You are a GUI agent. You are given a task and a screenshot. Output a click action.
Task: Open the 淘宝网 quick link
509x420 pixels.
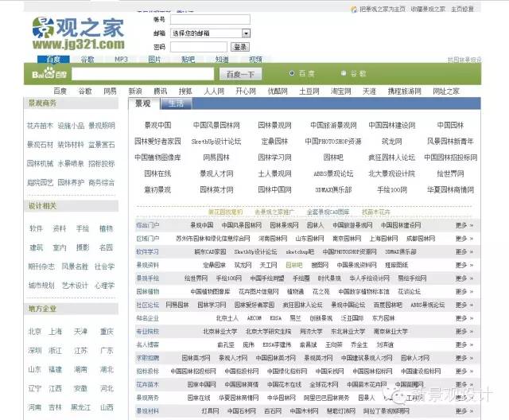tap(341, 91)
